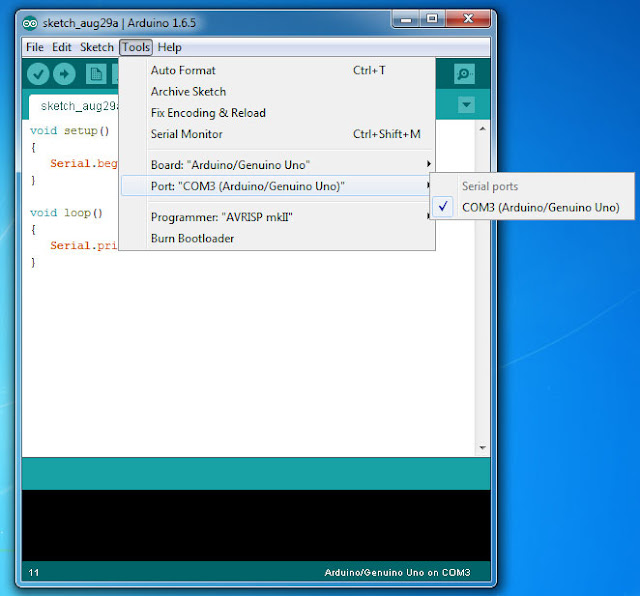Screen dimensions: 640x596
Task: Click the Arduino logo in title bar
Action: pos(30,23)
